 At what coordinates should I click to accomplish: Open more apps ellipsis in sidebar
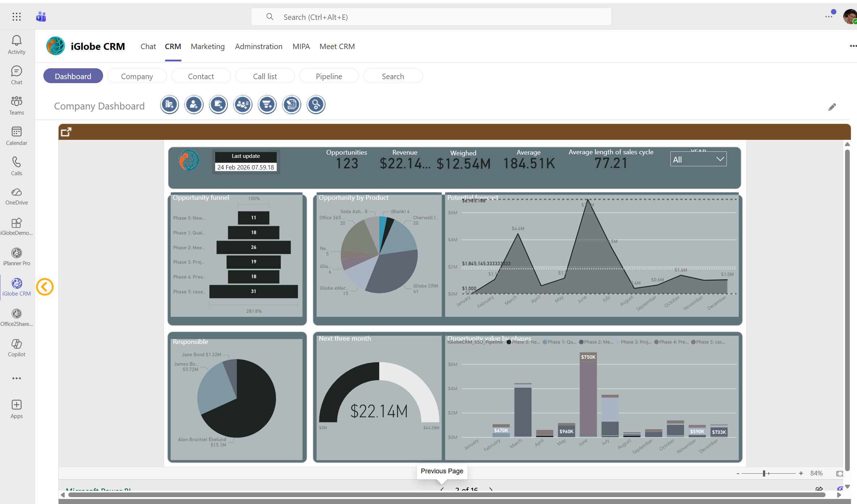pyautogui.click(x=17, y=378)
